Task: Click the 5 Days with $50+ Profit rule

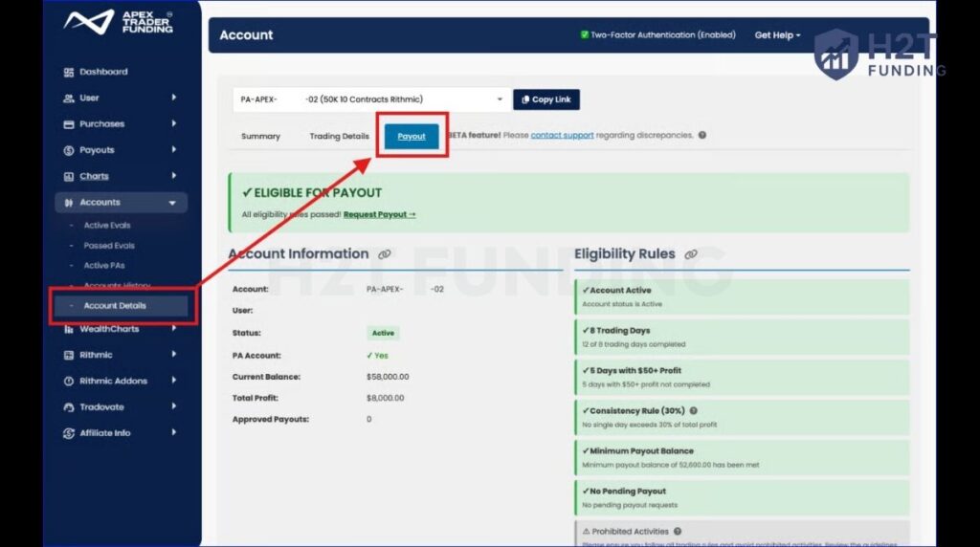Action: 742,377
